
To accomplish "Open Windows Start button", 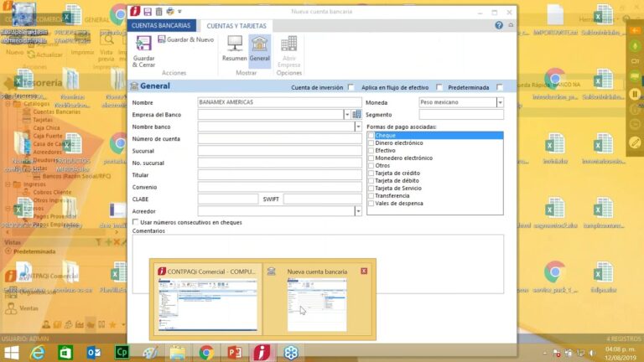I will pyautogui.click(x=11, y=353).
